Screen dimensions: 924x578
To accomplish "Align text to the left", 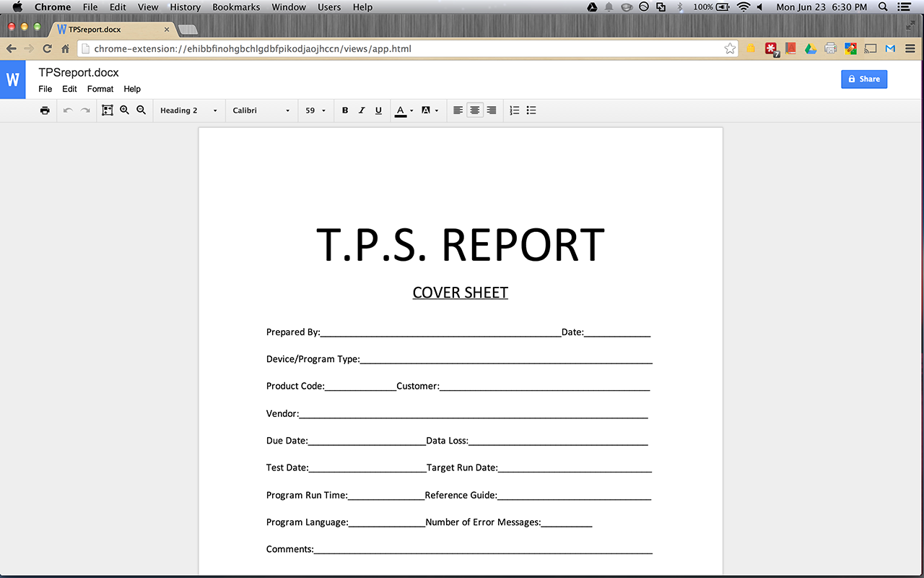I will click(x=458, y=111).
